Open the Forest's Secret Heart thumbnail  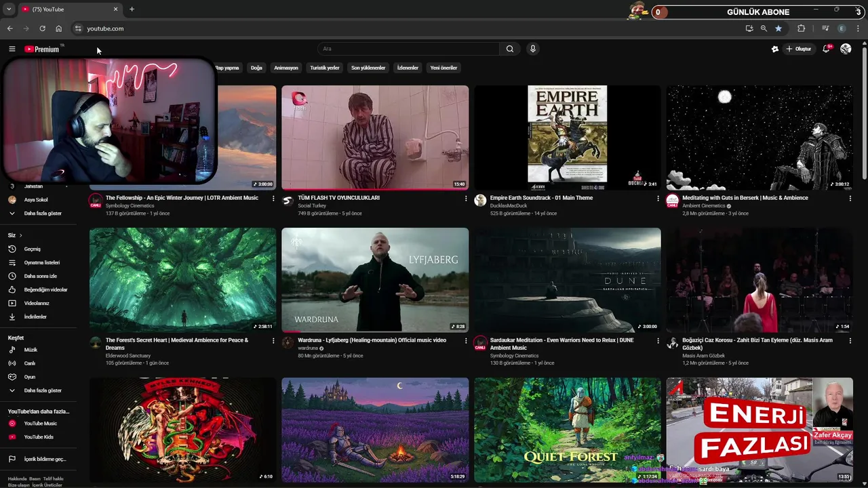(182, 280)
